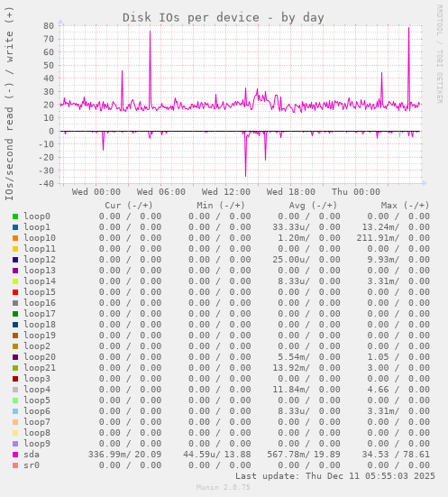The height and width of the screenshot is (497, 448).
Task: Click the light blue loop6 legend swatch
Action: [15, 411]
